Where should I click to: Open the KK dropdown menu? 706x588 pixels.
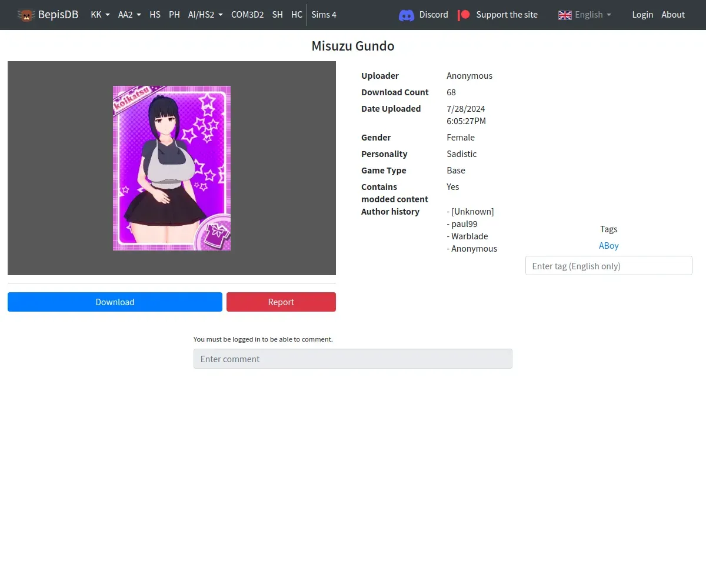click(100, 15)
